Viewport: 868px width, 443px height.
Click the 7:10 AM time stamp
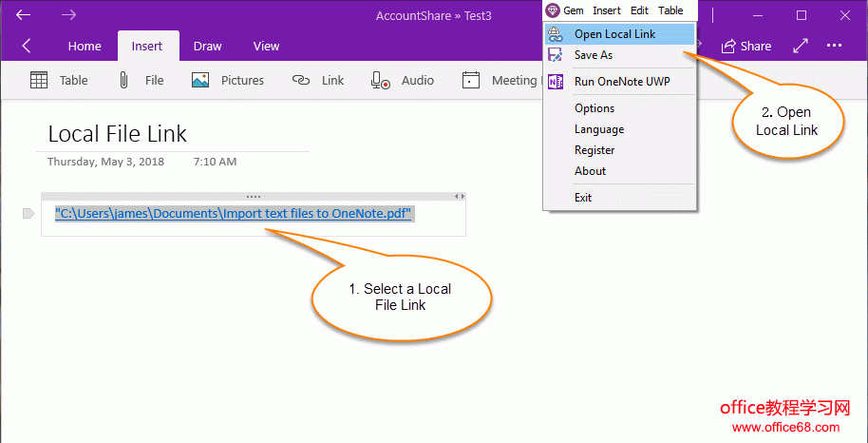coord(215,162)
